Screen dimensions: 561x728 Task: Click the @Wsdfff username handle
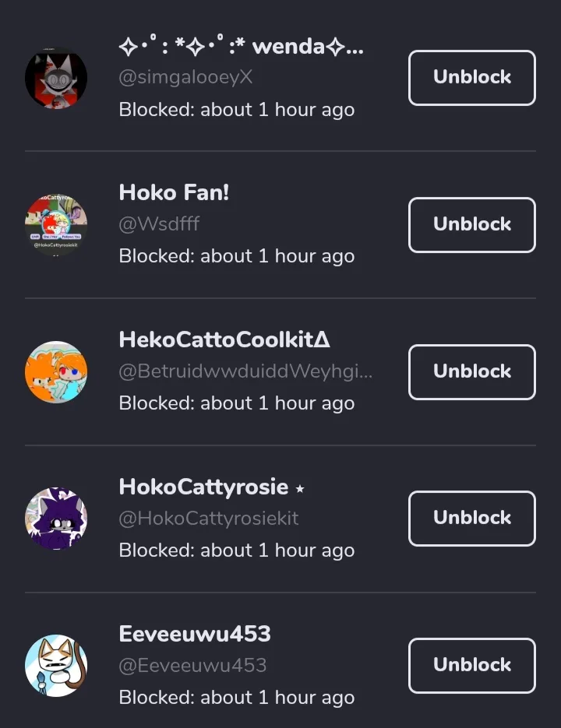tap(159, 223)
